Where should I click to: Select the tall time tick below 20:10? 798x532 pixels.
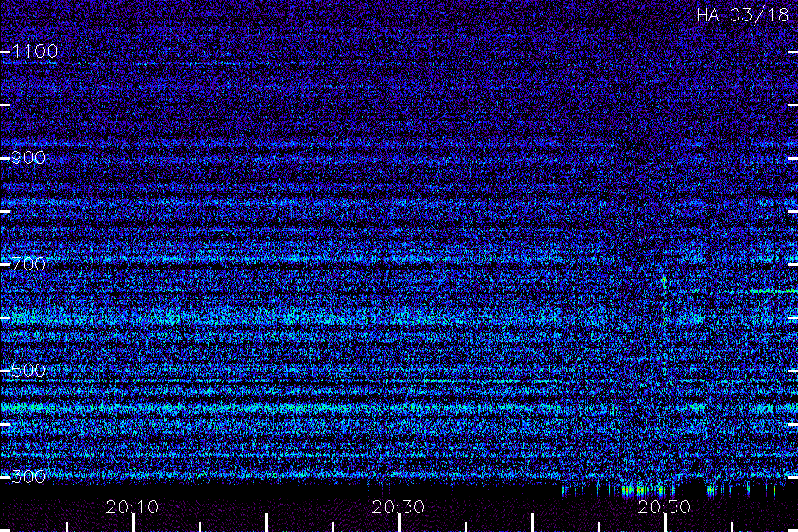tap(133, 523)
